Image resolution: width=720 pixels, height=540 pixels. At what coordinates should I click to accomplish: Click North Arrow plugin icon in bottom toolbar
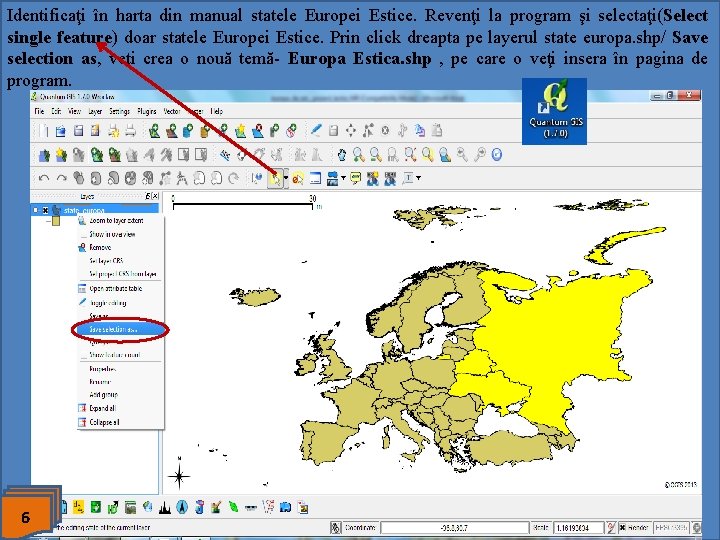point(182,507)
